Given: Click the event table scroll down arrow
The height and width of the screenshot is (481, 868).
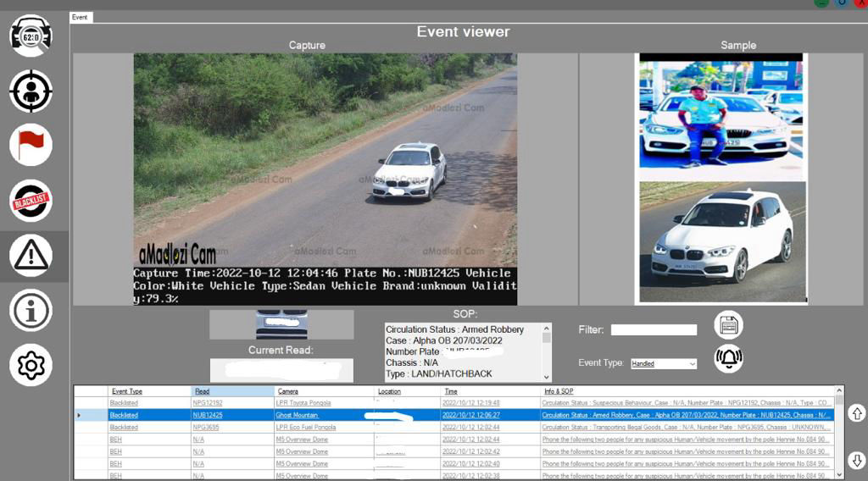Looking at the screenshot, I should pos(839,474).
